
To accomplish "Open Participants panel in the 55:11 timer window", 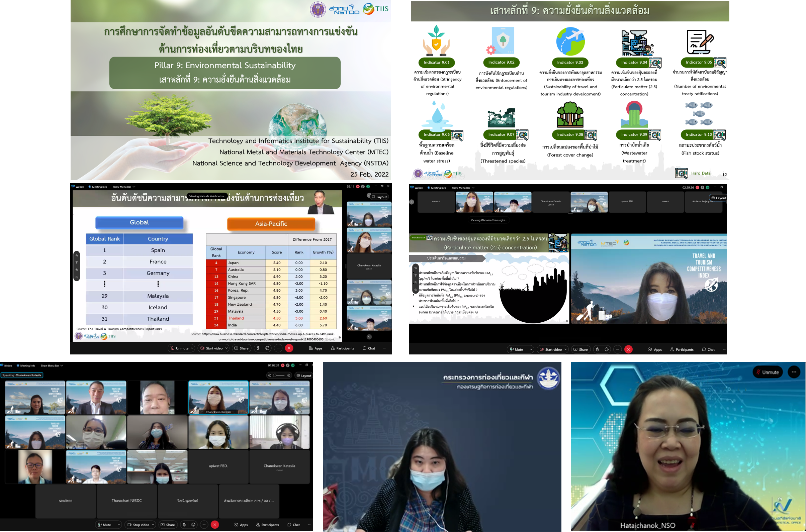I will click(342, 348).
